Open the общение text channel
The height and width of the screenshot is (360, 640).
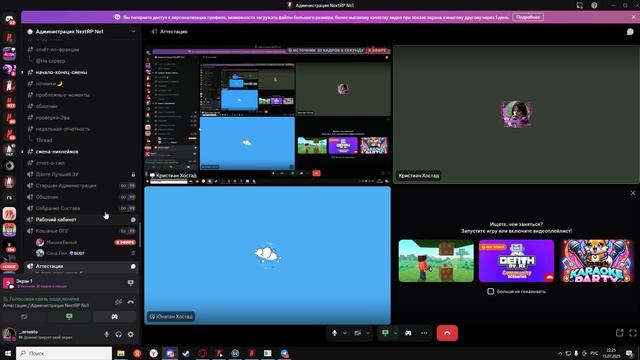pyautogui.click(x=81, y=106)
